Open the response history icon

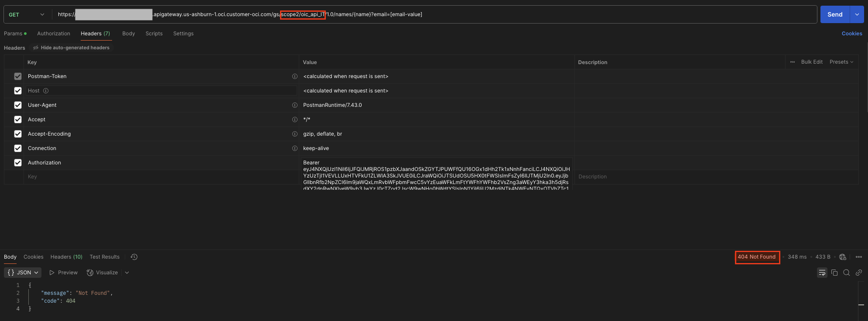(x=134, y=257)
